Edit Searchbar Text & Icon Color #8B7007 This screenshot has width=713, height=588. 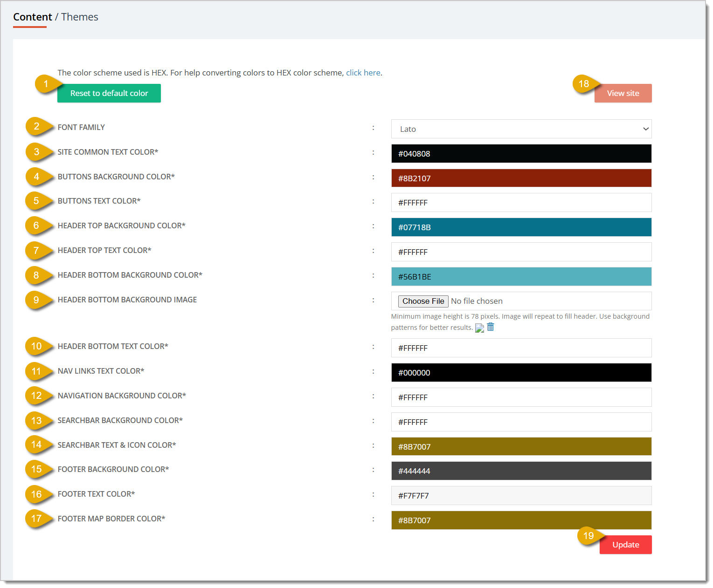point(521,446)
